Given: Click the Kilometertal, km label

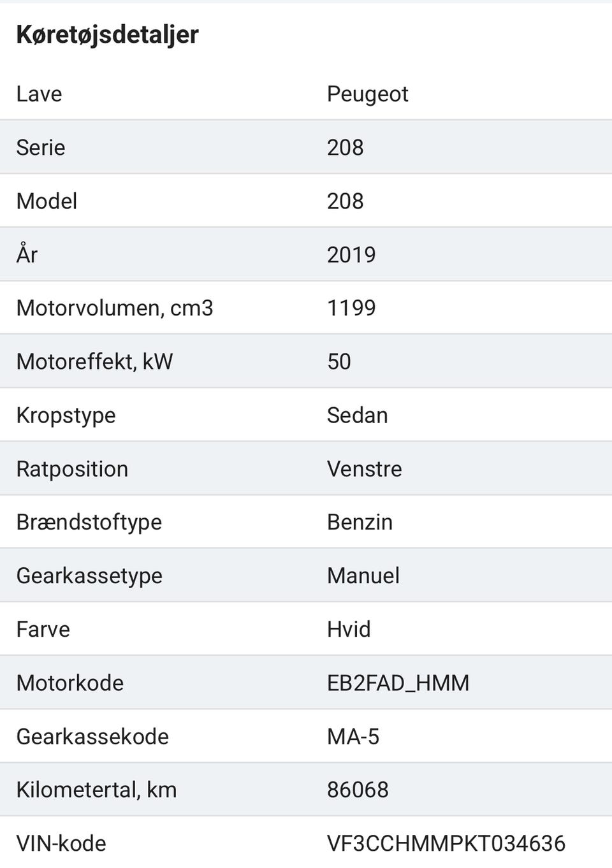Looking at the screenshot, I should [96, 790].
